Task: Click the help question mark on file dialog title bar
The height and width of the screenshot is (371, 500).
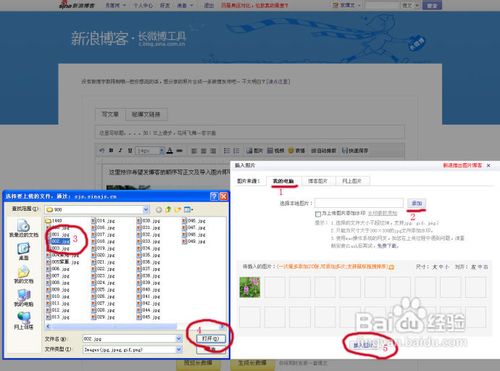Action: coord(214,196)
